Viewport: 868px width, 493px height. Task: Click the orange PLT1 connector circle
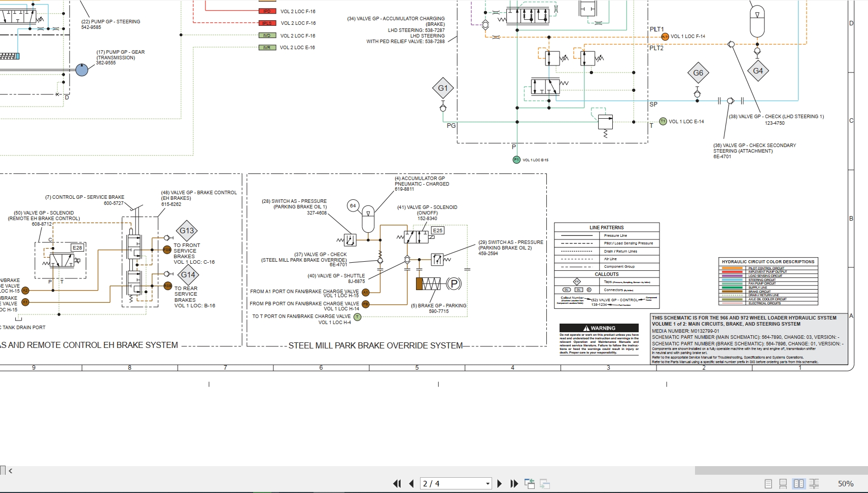click(665, 37)
